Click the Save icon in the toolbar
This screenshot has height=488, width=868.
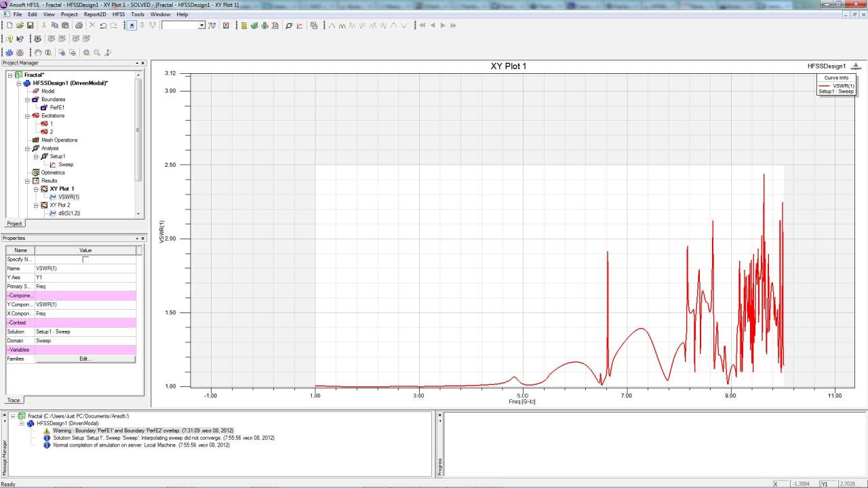(x=31, y=26)
